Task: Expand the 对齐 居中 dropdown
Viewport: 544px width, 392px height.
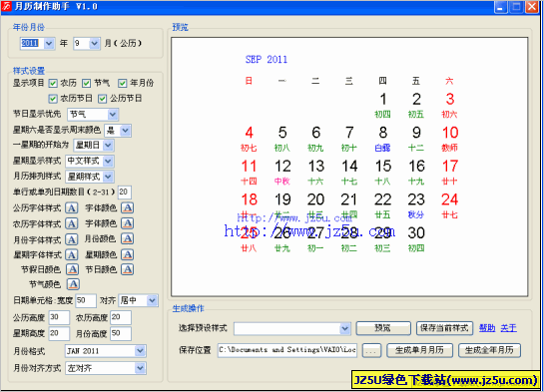Action: coord(152,300)
